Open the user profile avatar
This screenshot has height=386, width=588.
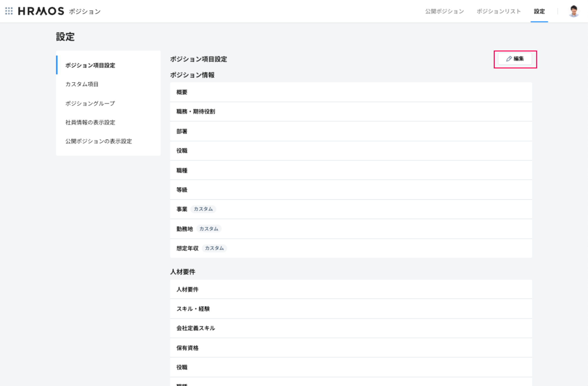pos(573,11)
